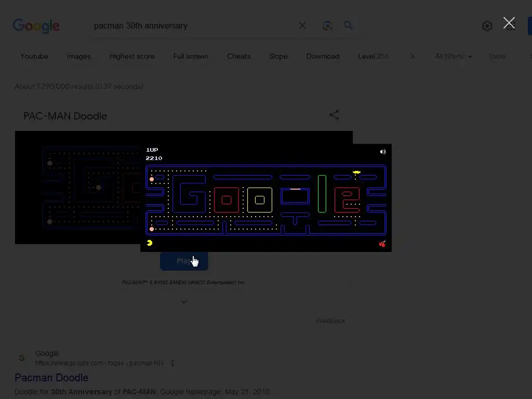This screenshot has height=399, width=532.
Task: Mute the PAC-MAN game sound
Action: [x=383, y=152]
